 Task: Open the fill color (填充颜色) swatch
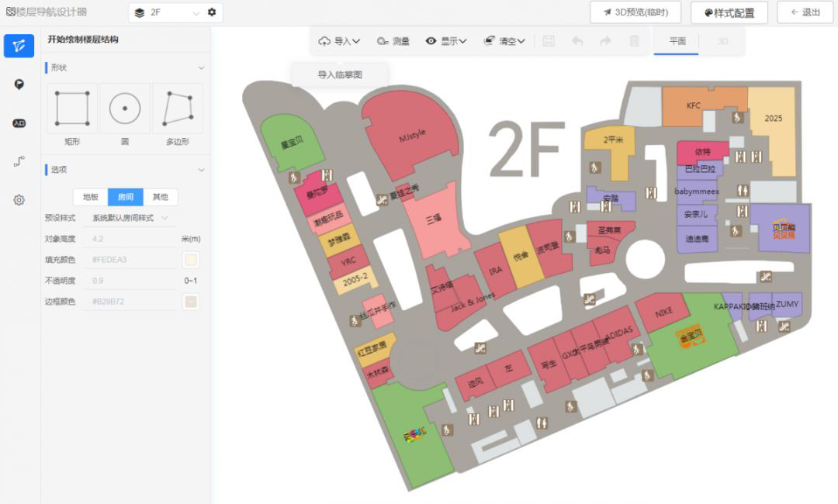point(190,260)
